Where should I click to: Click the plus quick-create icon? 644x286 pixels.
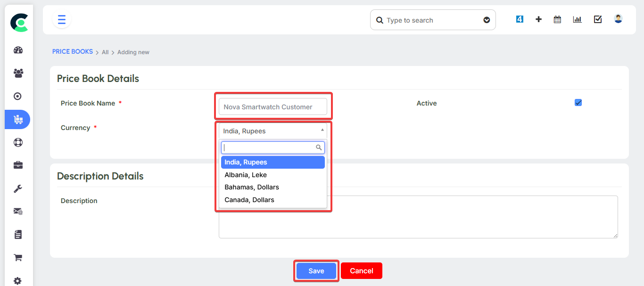click(x=538, y=20)
